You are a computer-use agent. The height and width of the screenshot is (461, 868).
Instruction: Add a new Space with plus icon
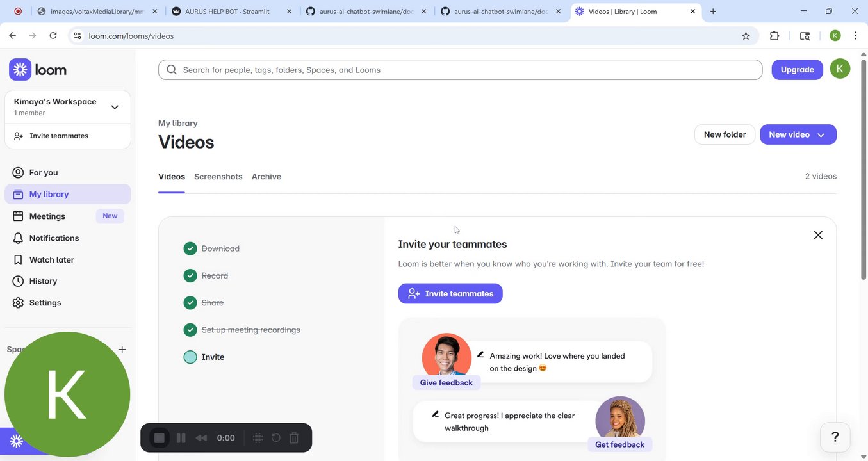pyautogui.click(x=122, y=350)
